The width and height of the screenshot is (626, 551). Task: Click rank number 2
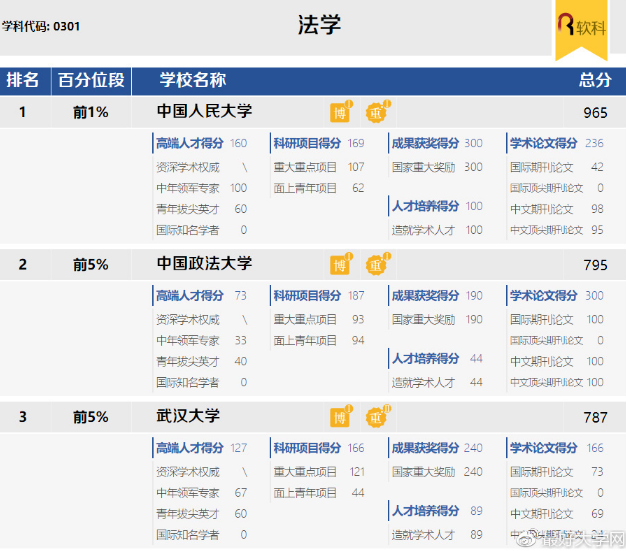click(x=23, y=265)
